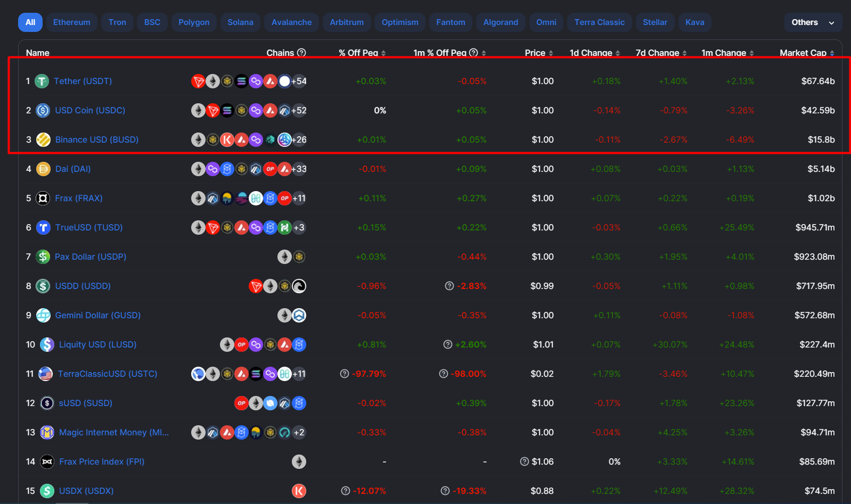Filter stablecoins by Polygon chain
The height and width of the screenshot is (504, 851).
tap(194, 22)
